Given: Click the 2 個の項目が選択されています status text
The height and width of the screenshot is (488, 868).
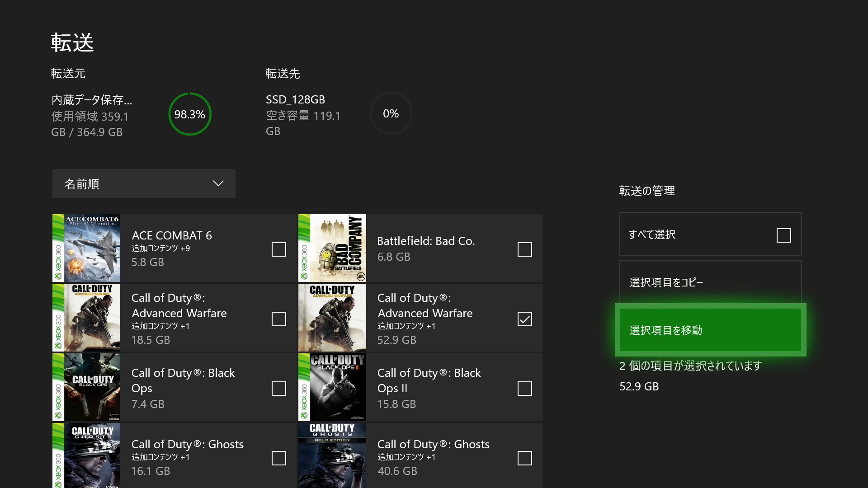Looking at the screenshot, I should (x=691, y=366).
